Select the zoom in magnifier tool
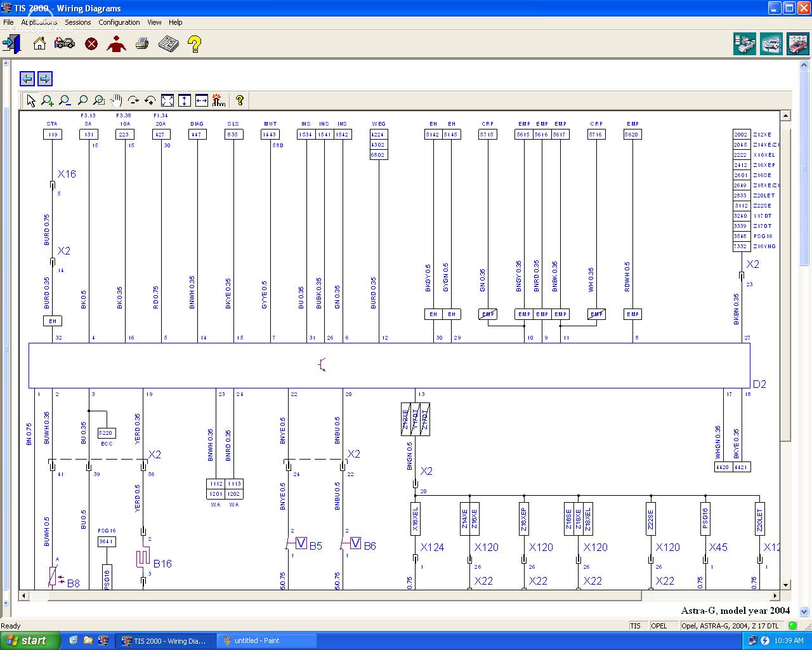This screenshot has width=812, height=650. [48, 100]
